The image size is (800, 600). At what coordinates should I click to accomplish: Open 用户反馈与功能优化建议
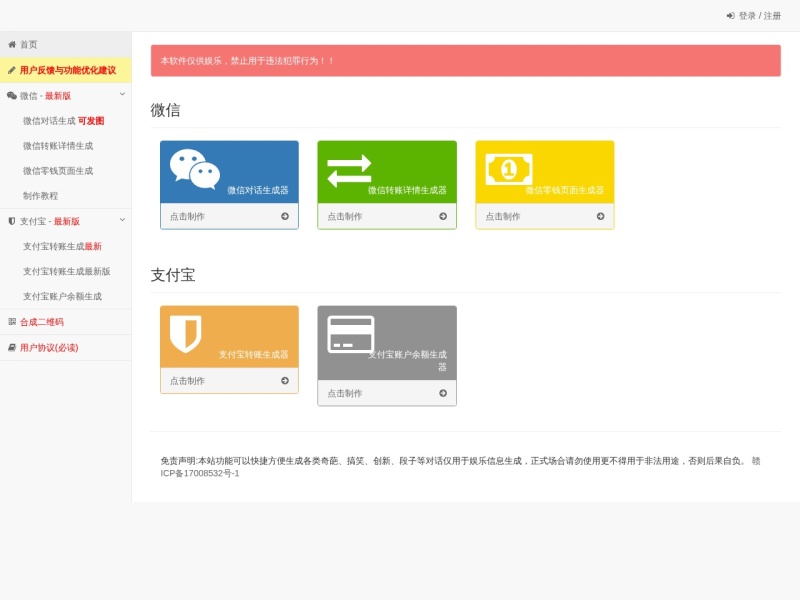click(x=68, y=70)
